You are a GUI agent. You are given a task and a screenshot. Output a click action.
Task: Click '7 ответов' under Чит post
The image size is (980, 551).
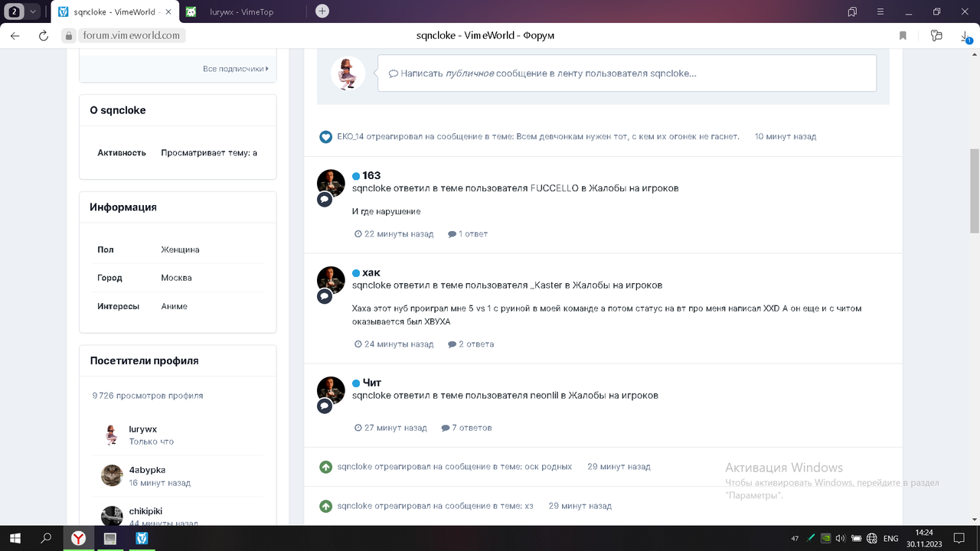[x=466, y=428]
